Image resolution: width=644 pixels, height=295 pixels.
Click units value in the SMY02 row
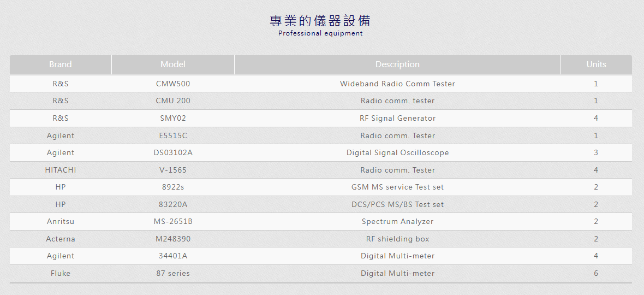click(x=596, y=119)
